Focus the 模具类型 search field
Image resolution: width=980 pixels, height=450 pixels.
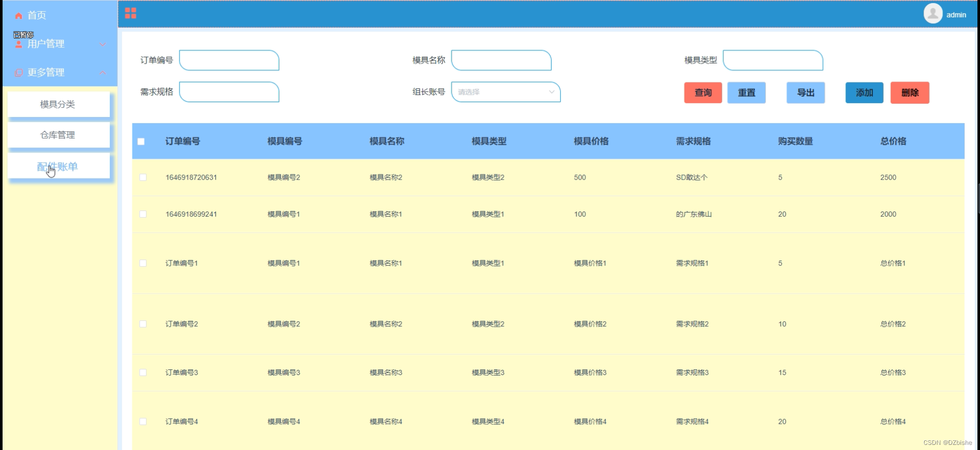point(773,60)
